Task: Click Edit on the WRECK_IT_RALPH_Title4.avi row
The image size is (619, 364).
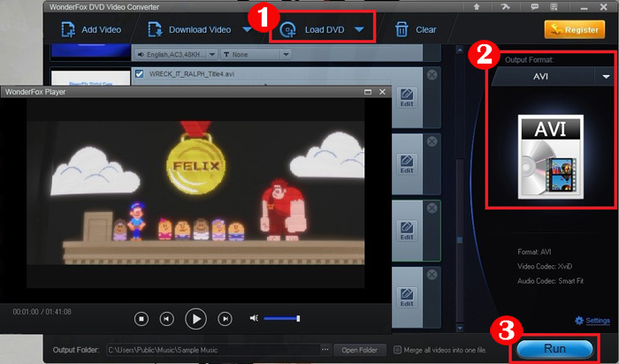Action: pos(407,98)
